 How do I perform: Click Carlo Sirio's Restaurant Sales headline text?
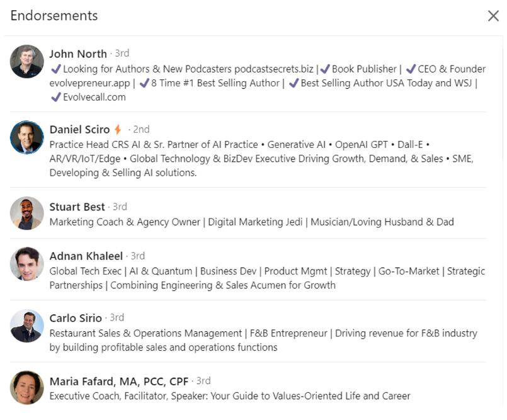263,340
